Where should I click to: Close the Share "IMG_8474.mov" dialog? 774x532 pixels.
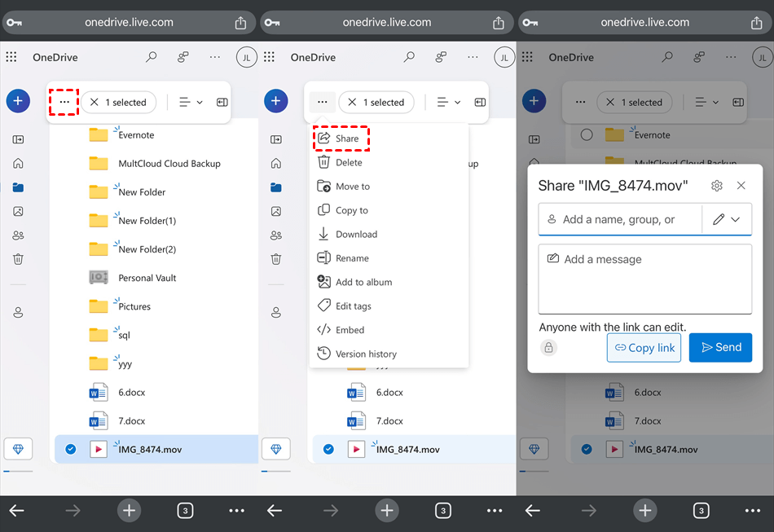point(741,186)
